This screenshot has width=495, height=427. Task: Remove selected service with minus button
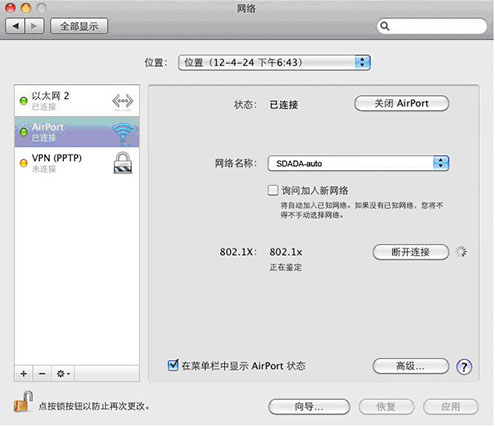coord(42,374)
